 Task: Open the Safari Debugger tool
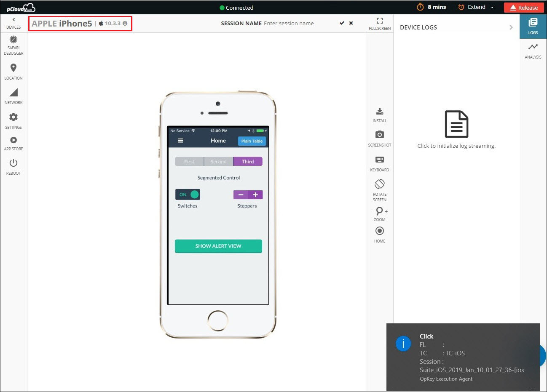(x=13, y=45)
